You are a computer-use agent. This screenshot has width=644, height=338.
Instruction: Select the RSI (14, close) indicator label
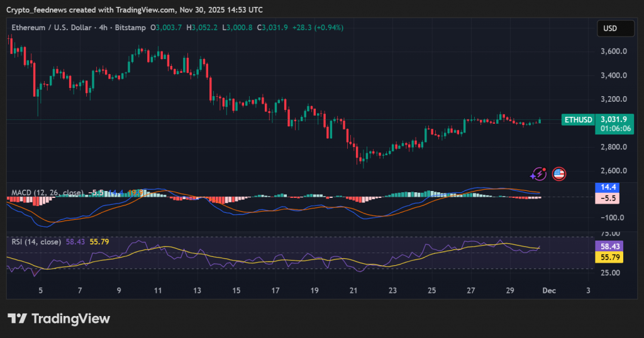pyautogui.click(x=36, y=242)
